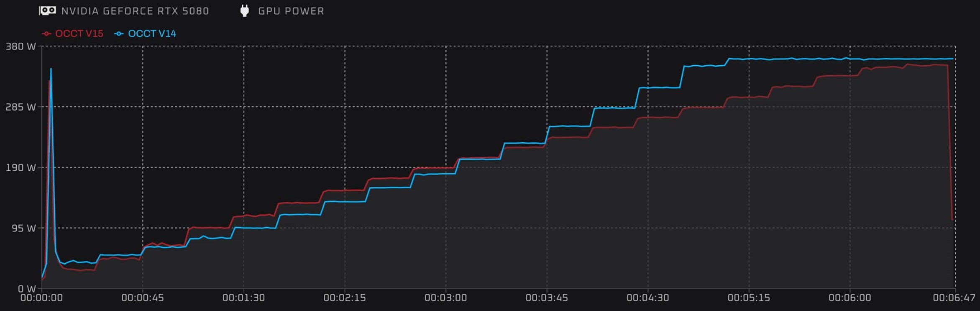Toggle the OCCT V14 blue legend series
The image size is (980, 311).
(145, 33)
